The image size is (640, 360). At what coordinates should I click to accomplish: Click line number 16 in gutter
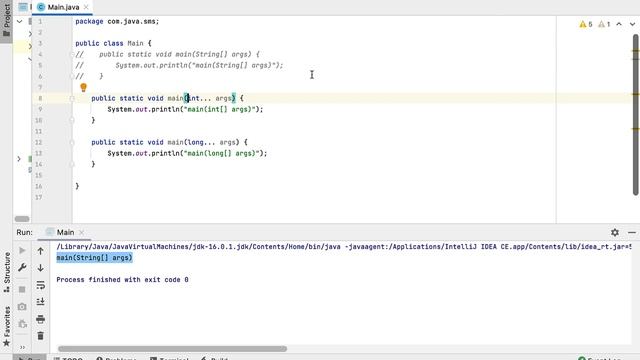pos(38,186)
